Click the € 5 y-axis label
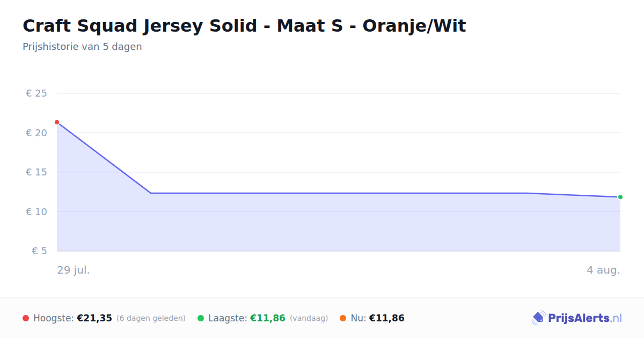Viewport: 644px width, 338px height. coord(39,251)
